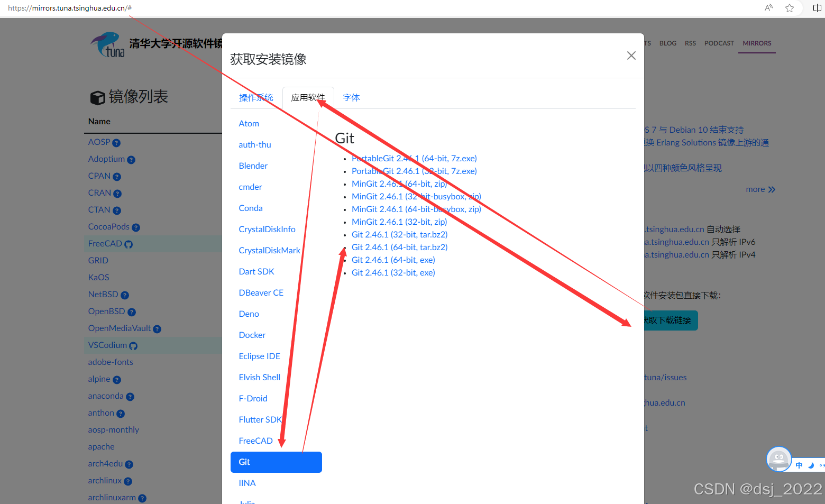Open help icon next to AOSP
Screen dimensions: 825x504
click(116, 143)
